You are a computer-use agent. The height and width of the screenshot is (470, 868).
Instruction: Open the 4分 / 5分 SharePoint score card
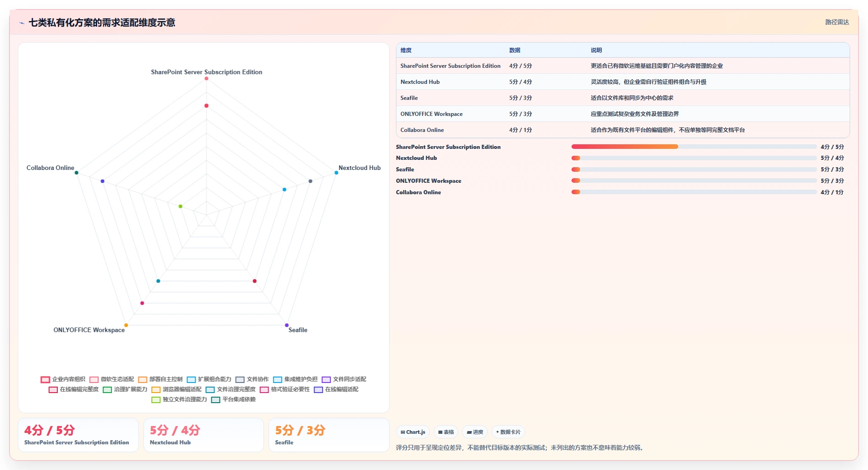(x=78, y=435)
